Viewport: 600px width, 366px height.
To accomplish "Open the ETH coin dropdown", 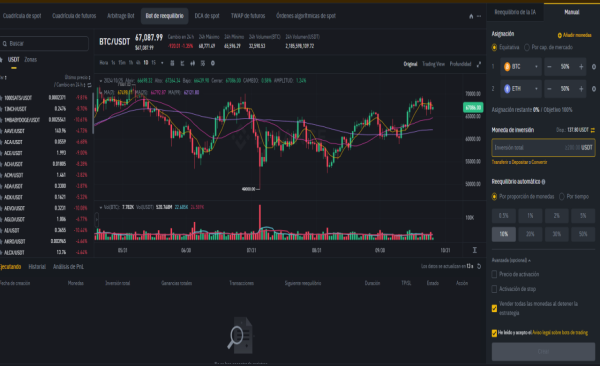I will point(521,89).
